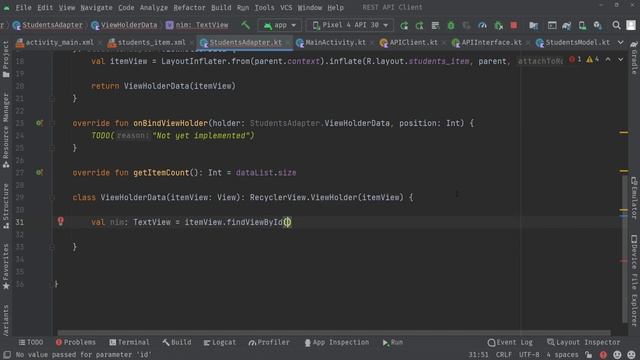This screenshot has height=360, width=640.
Task: Click the read-only lock icon in status bar
Action: point(588,355)
